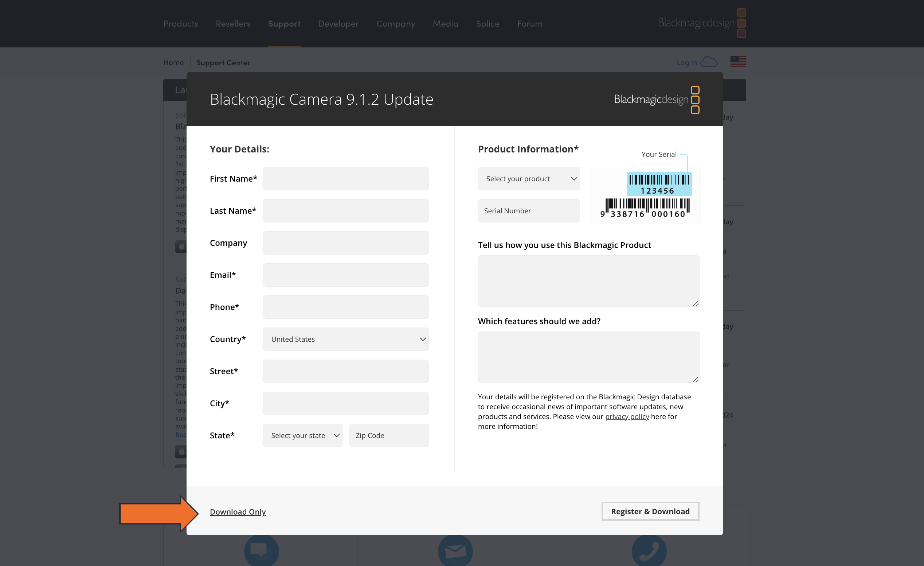Open the Support menu in the navigation
924x566 pixels.
[284, 24]
